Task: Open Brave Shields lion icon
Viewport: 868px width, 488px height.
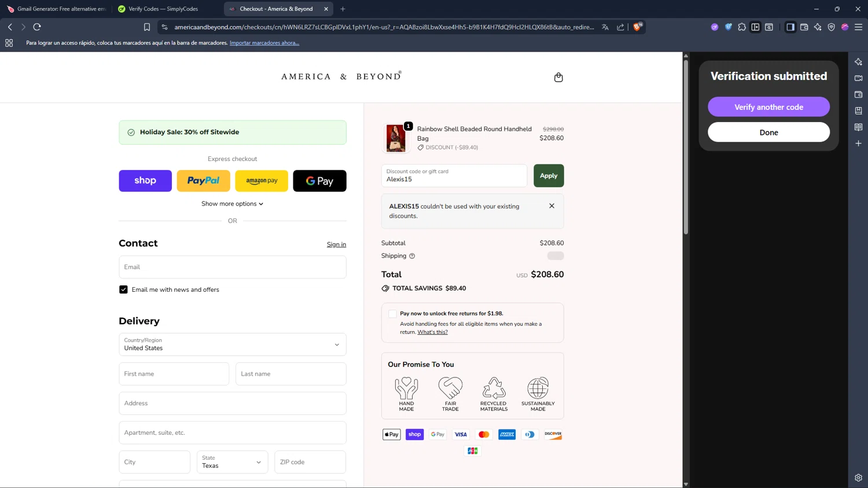Action: pos(637,27)
